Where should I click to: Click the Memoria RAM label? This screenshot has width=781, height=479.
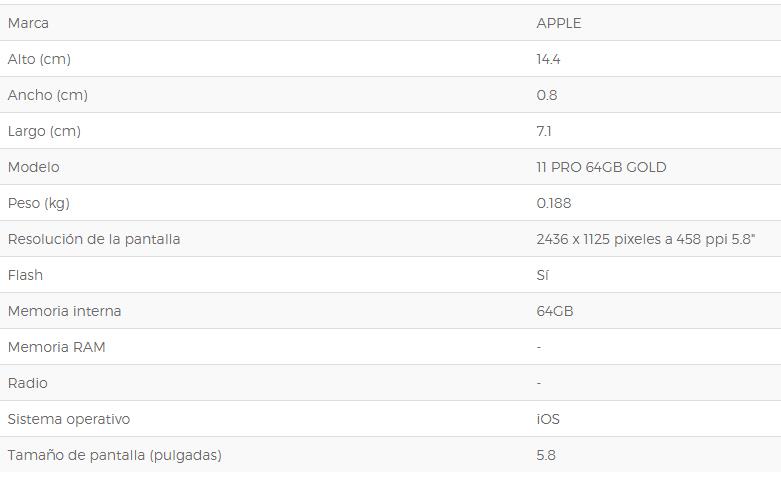click(x=57, y=347)
